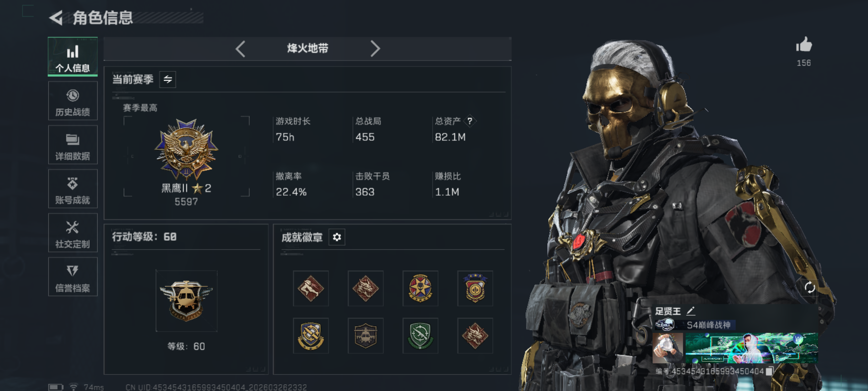Switch to previous game mode with left chevron
The height and width of the screenshot is (391, 868).
pyautogui.click(x=240, y=49)
